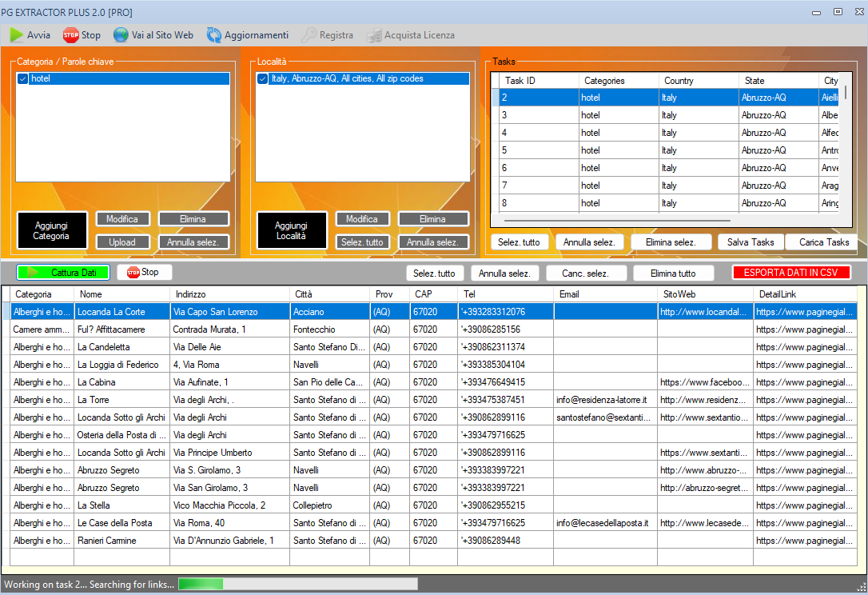Screen dimensions: 868x595
Task: Start capture with green Cattura Dati button
Action: pos(63,273)
